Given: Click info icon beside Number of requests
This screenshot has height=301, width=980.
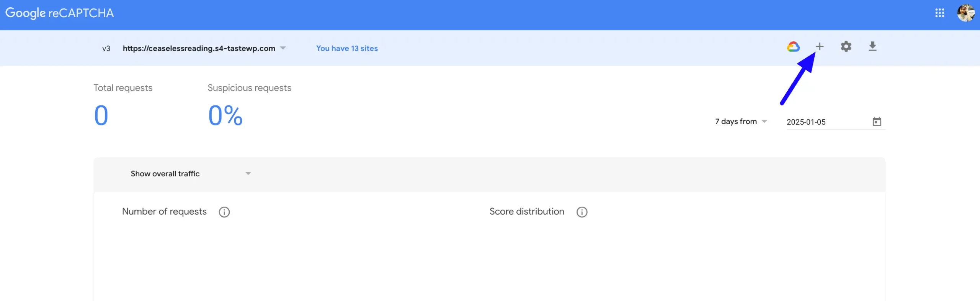Looking at the screenshot, I should pyautogui.click(x=224, y=212).
